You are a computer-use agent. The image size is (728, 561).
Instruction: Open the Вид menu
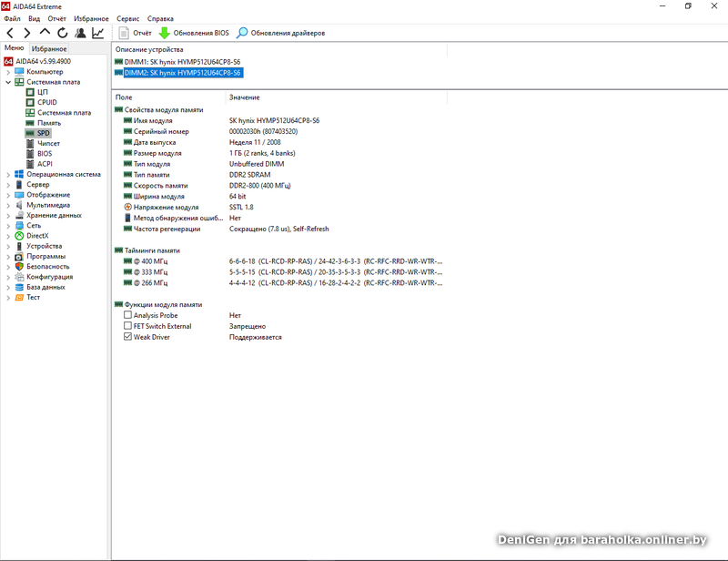[x=34, y=18]
